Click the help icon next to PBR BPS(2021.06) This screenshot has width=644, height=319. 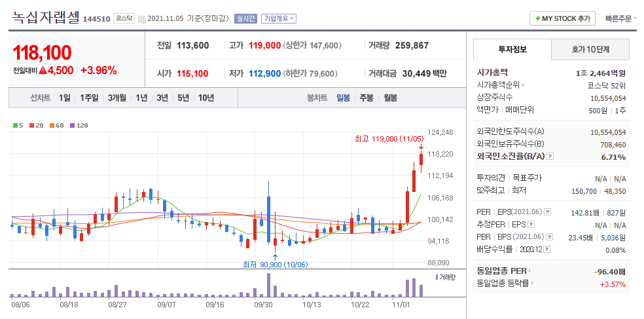(x=550, y=237)
